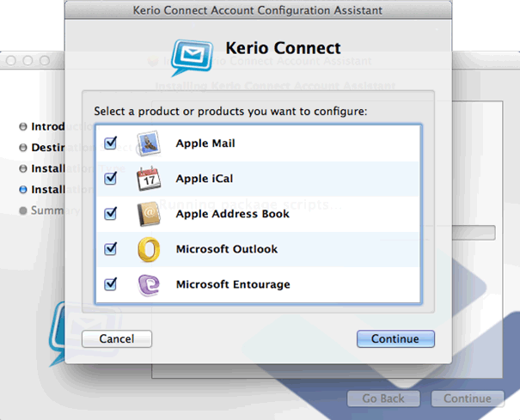
Task: Click the blue Continue button in the dialog
Action: (x=395, y=338)
